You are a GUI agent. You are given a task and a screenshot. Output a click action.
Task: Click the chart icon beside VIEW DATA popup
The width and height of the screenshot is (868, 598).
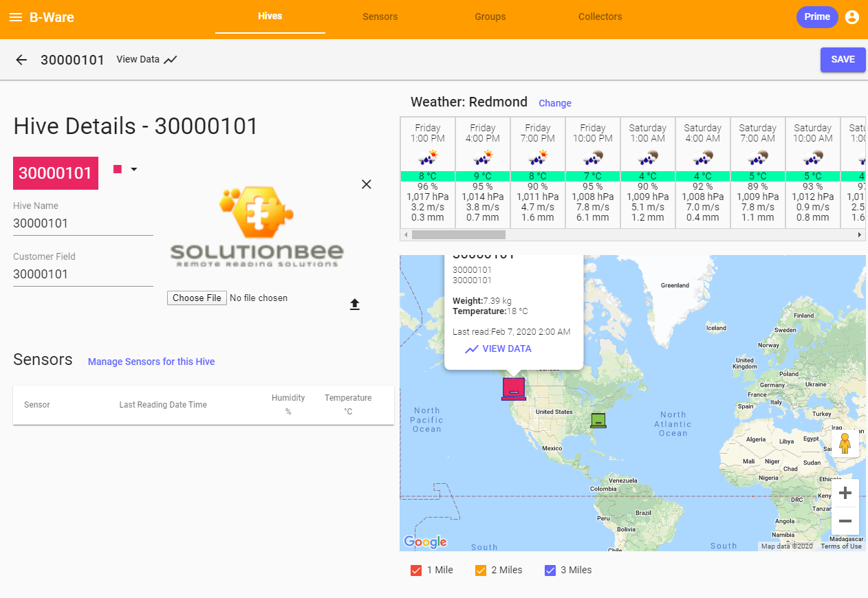click(x=472, y=349)
